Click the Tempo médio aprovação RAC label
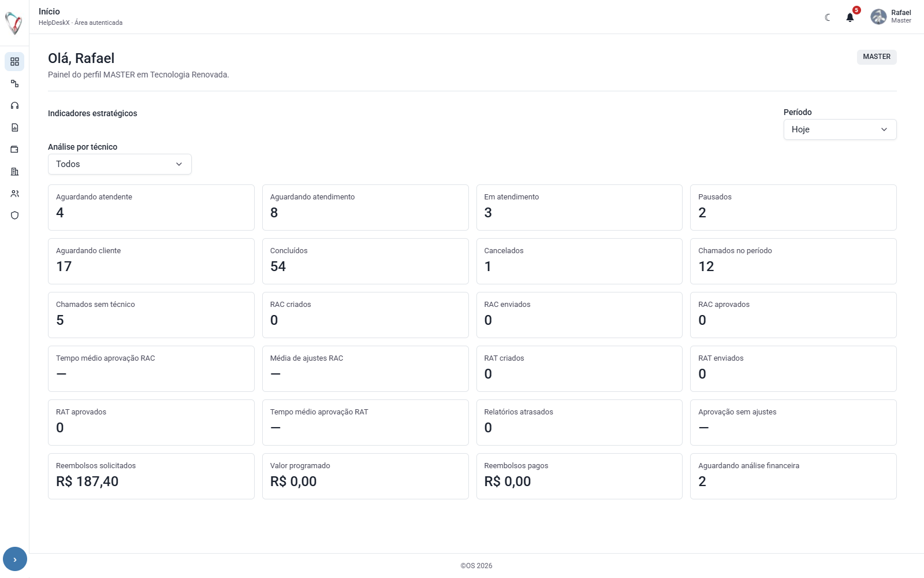 106,358
